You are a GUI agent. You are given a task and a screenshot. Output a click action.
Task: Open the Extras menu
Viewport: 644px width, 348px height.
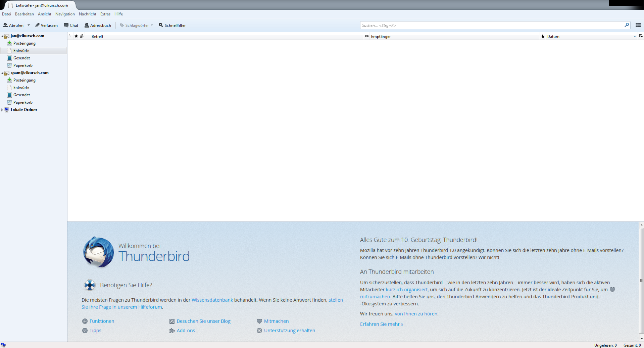click(105, 14)
